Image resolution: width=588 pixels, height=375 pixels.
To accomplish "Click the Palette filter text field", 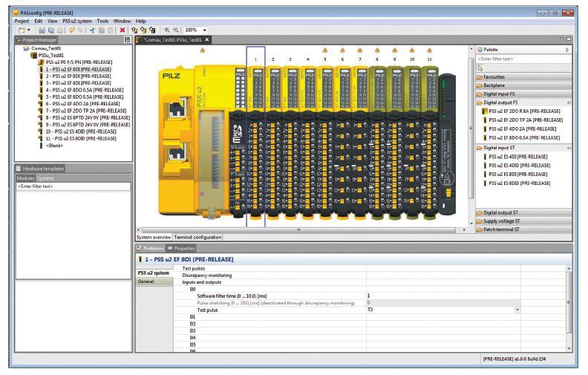I will (524, 59).
